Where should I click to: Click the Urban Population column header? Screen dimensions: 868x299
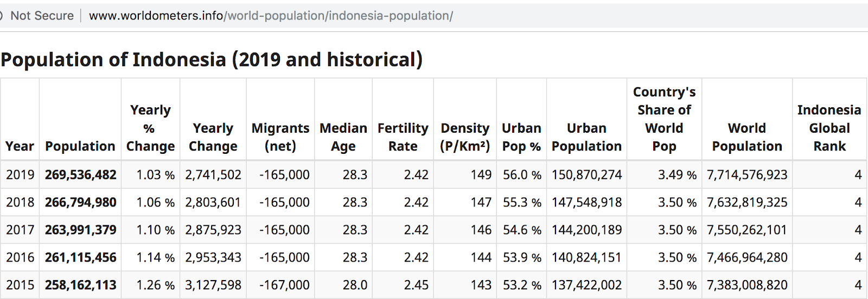click(x=586, y=137)
